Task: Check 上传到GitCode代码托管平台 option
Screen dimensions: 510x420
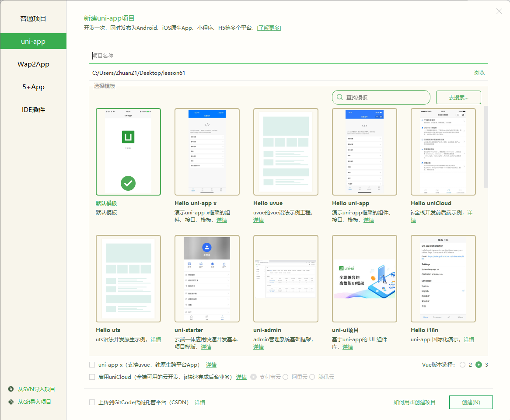Action: [92, 402]
